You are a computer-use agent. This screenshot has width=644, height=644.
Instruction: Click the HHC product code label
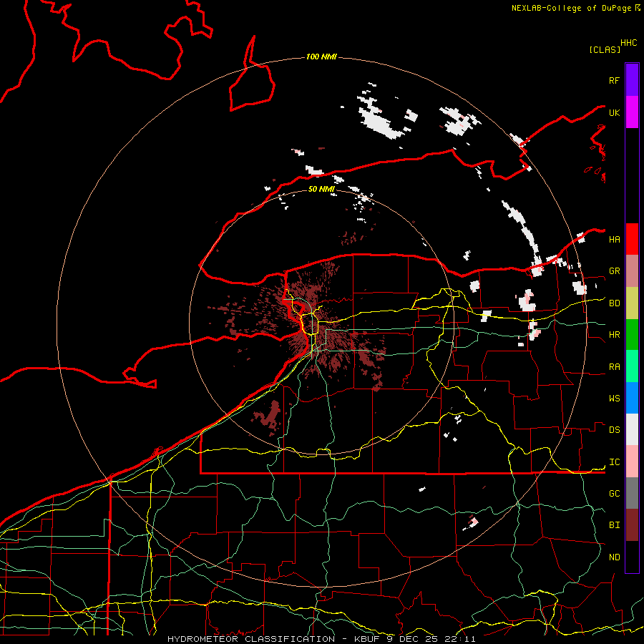click(x=629, y=43)
